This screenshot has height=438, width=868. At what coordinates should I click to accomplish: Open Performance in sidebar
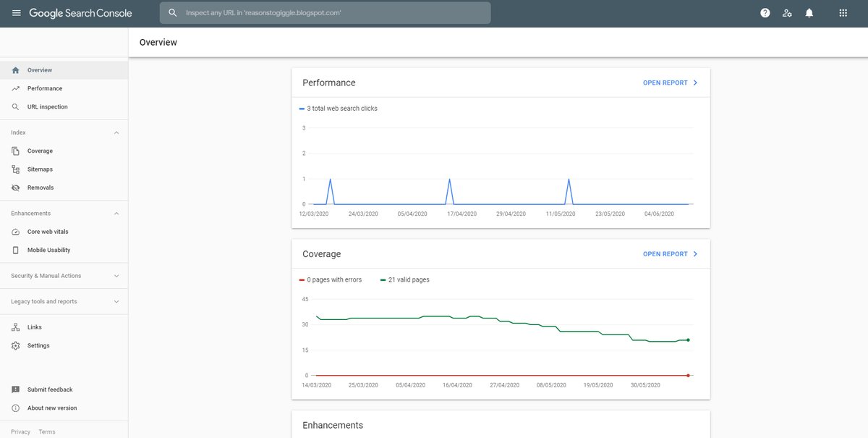point(64,88)
